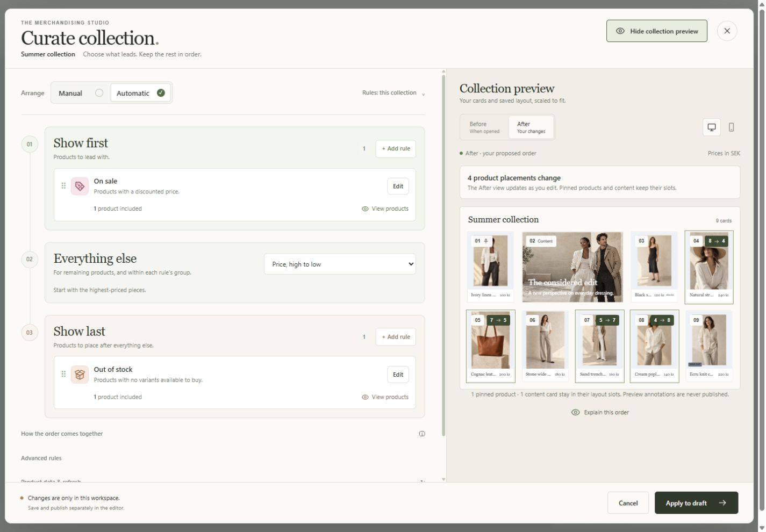766x532 pixels.
Task: Click the On sale tag icon
Action: 80,186
